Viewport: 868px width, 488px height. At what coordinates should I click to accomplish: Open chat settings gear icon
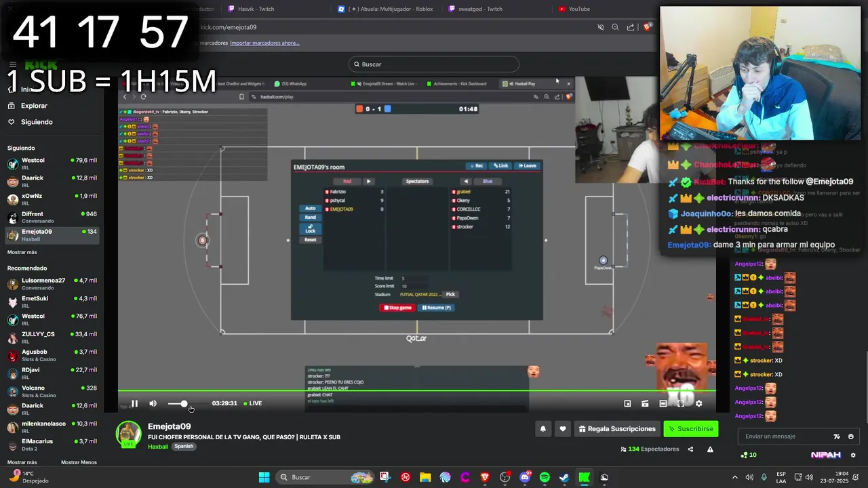coord(853,455)
